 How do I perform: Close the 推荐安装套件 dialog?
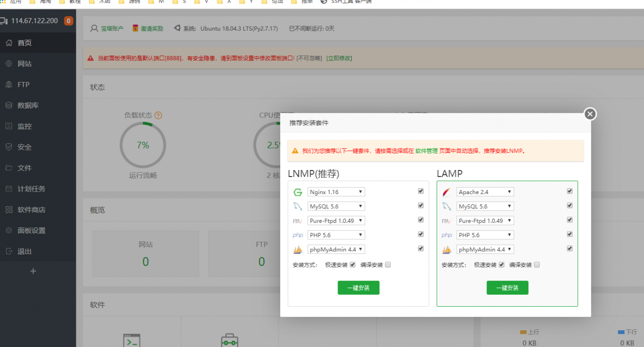coord(590,114)
